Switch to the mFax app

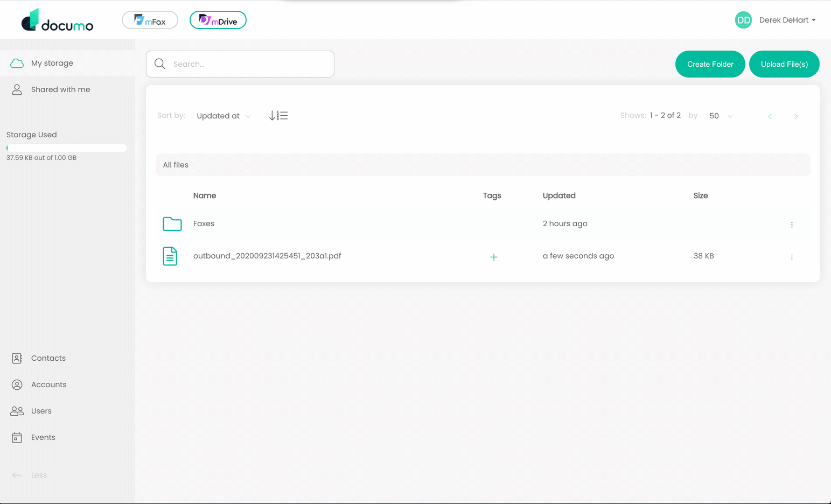150,20
